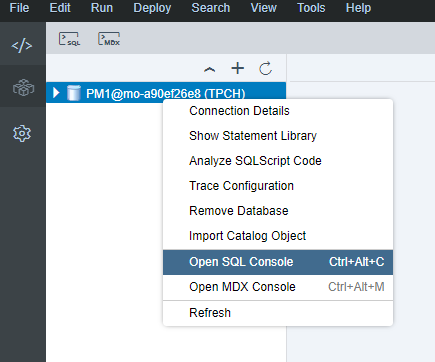Viewport: 435px width, 362px height.
Task: Open the Search menu
Action: click(210, 7)
